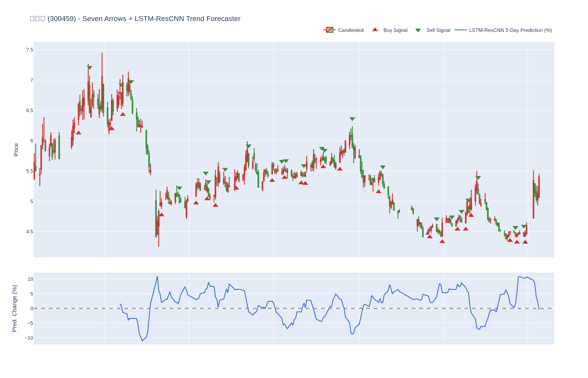Click the leftmost buy signal marker near 6.1
The image size is (588, 378).
click(79, 133)
